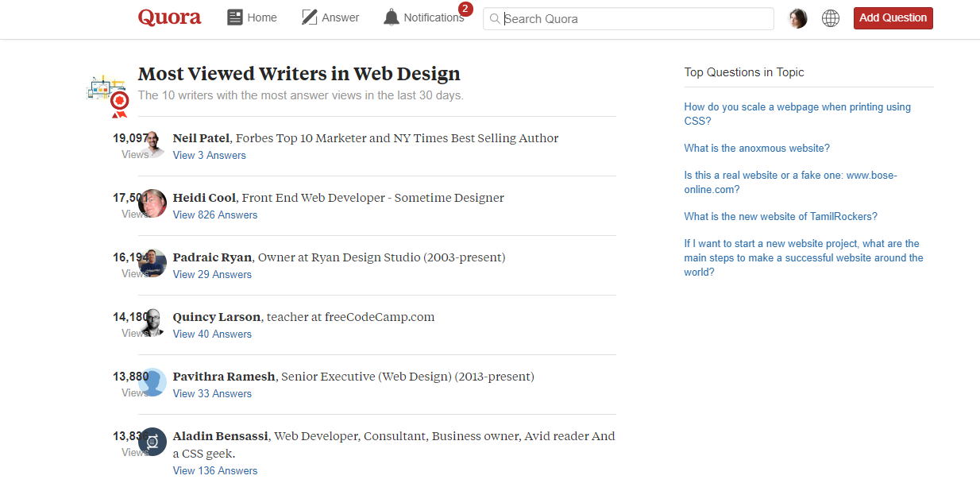Open the profile avatar menu
Image resolution: width=980 pixels, height=491 pixels.
click(798, 18)
